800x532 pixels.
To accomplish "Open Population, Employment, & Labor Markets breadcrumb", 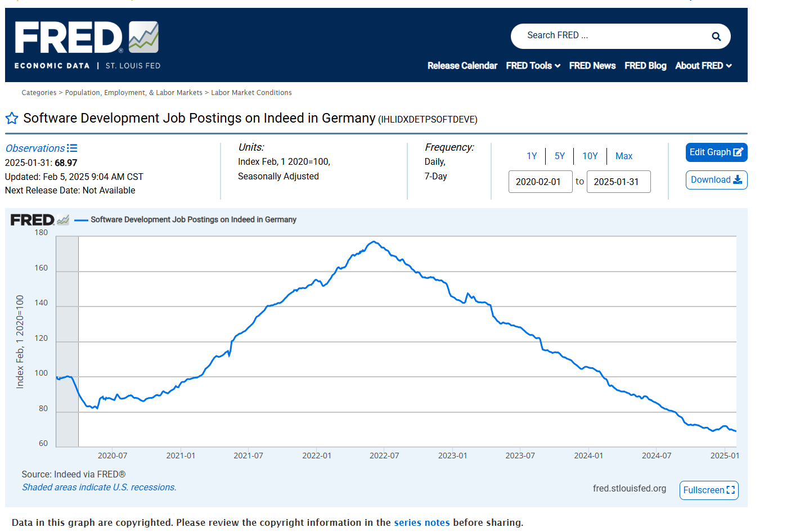I will click(x=134, y=93).
